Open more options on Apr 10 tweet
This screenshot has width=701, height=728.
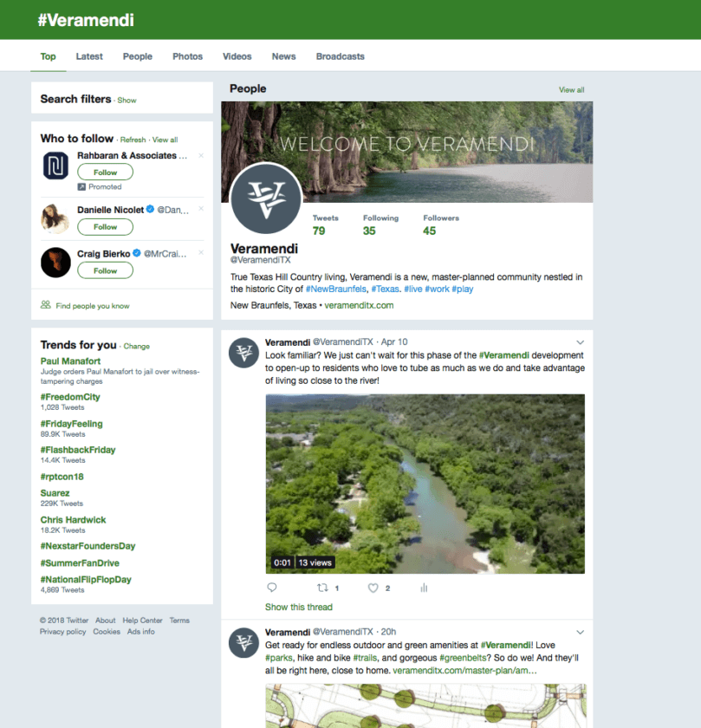(581, 342)
